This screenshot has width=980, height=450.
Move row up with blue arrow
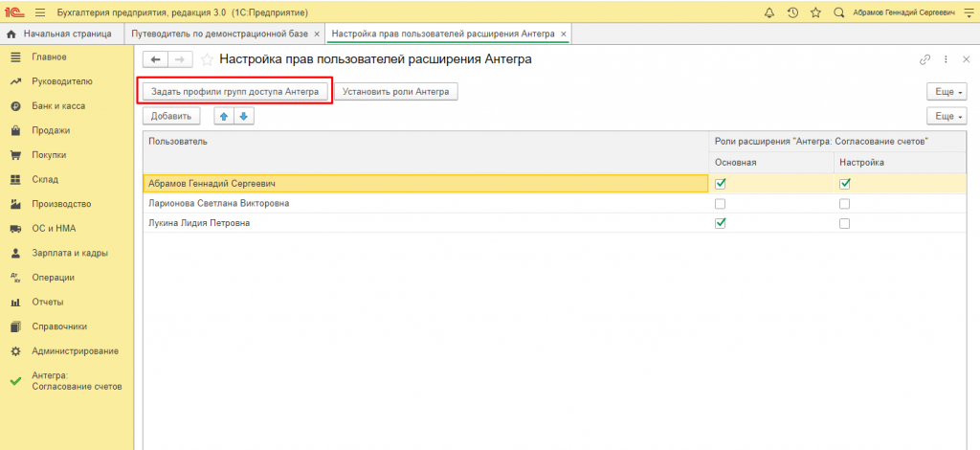[224, 116]
